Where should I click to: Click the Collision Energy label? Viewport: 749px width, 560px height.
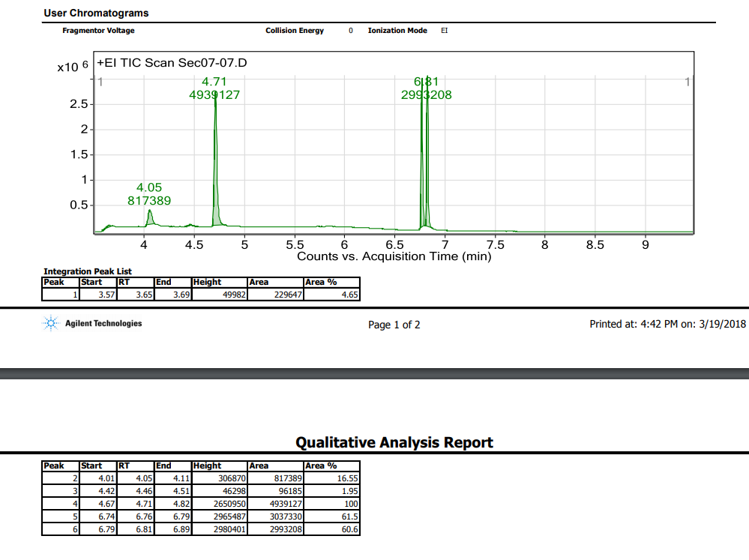coord(295,31)
